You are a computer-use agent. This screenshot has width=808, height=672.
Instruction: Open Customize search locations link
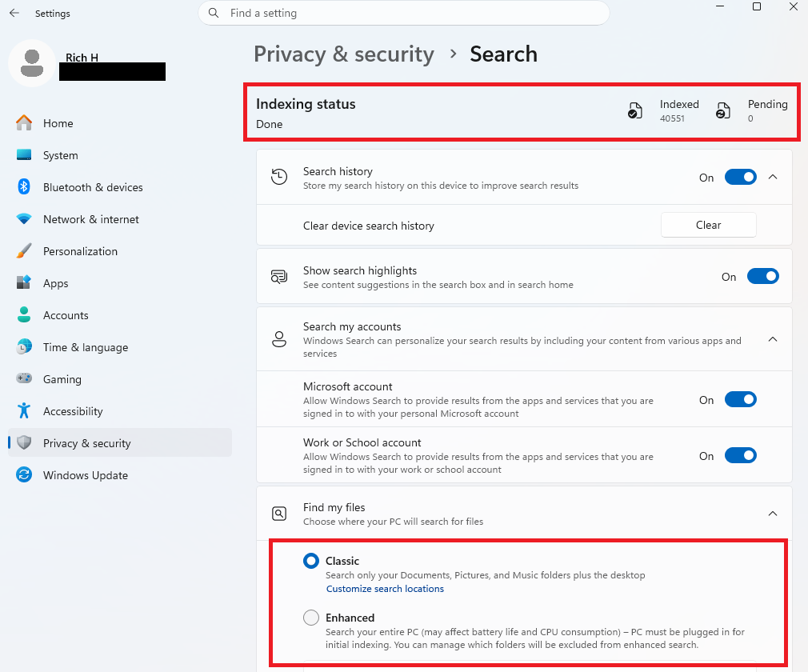(385, 589)
